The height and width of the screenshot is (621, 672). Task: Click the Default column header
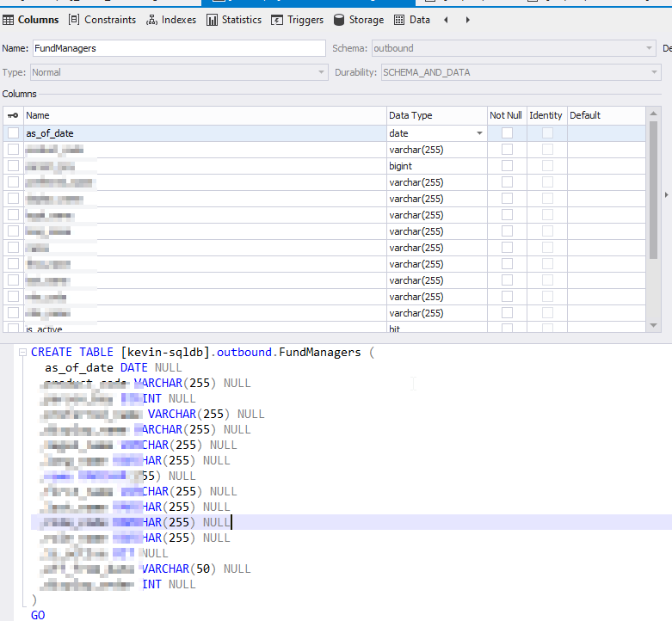(607, 115)
